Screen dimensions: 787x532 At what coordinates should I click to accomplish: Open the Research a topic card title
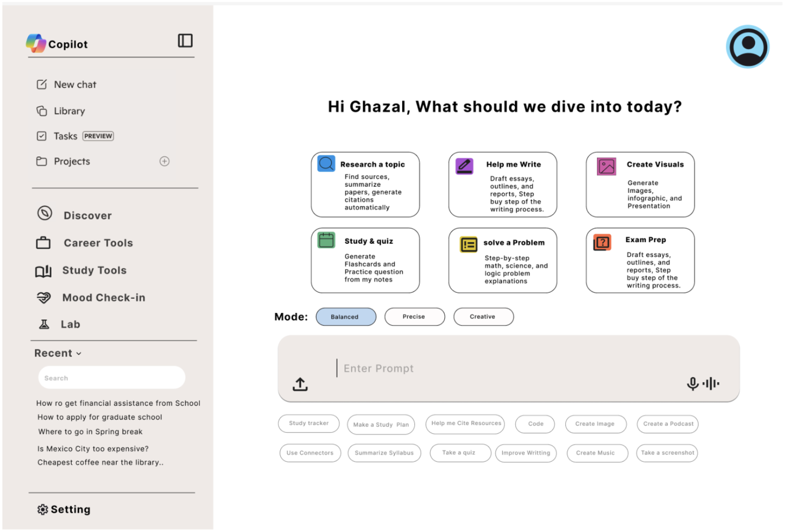click(x=373, y=165)
